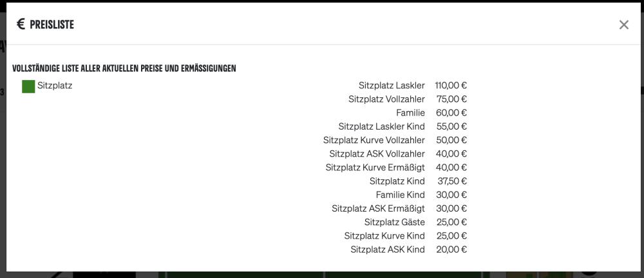This screenshot has width=644, height=278.
Task: Click the green Sitzplatz color swatch
Action: tap(28, 86)
